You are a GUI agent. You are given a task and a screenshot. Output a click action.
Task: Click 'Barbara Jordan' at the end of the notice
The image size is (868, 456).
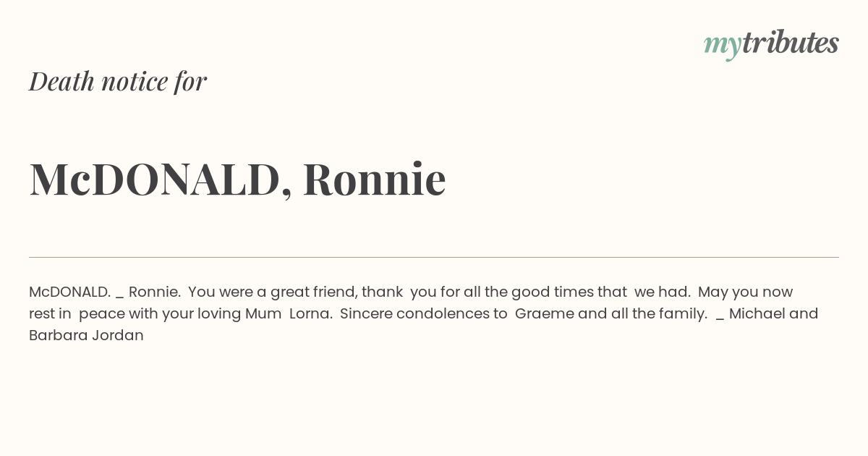tap(86, 335)
